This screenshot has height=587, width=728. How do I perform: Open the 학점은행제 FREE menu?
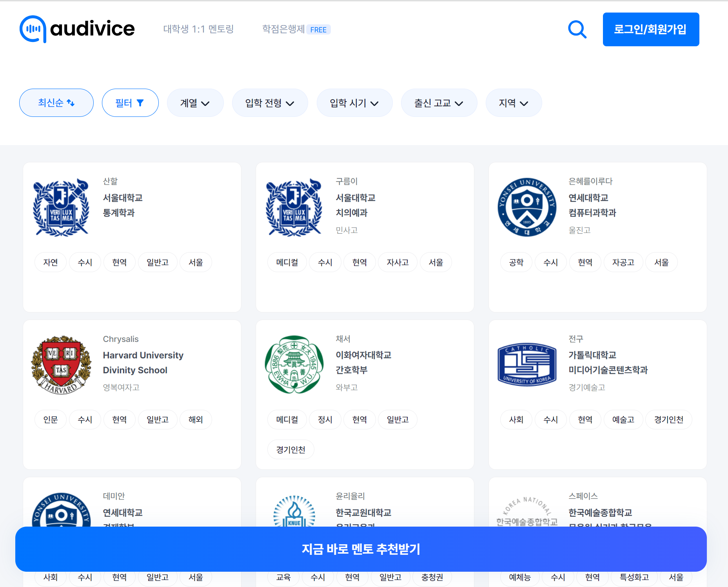pos(296,29)
